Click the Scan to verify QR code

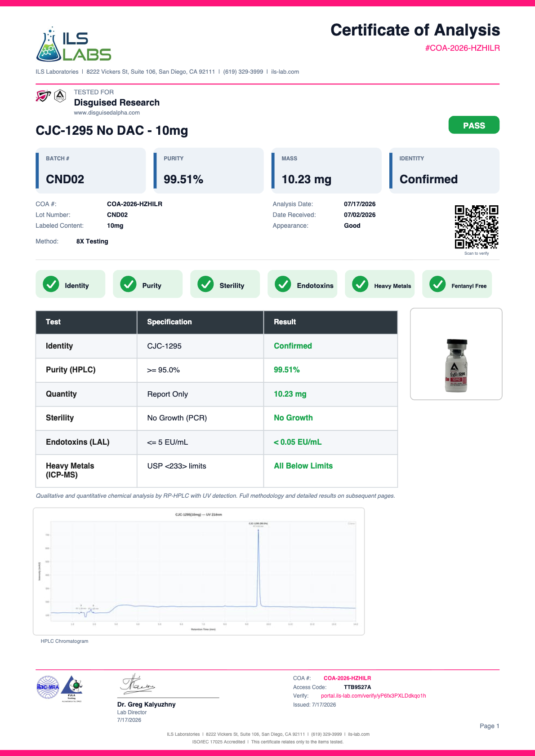click(x=477, y=227)
